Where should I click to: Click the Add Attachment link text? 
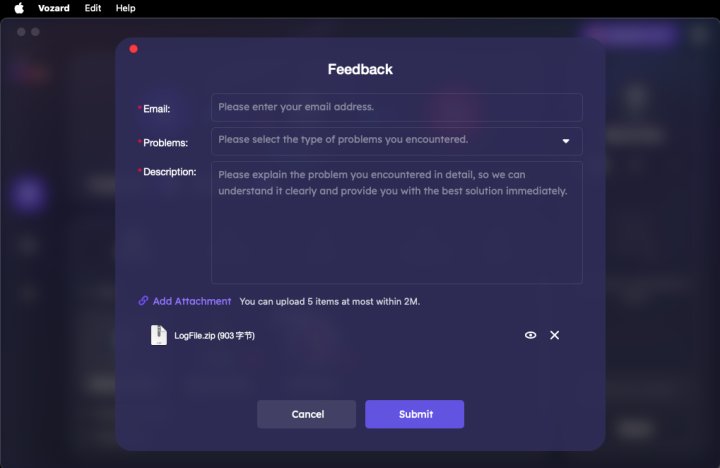pos(192,301)
